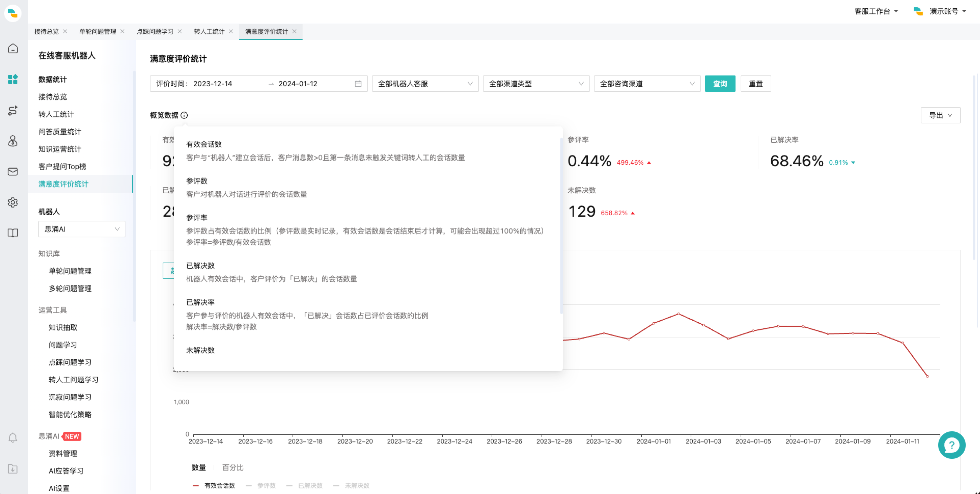Open the notification bell icon
The width and height of the screenshot is (980, 494).
13,438
